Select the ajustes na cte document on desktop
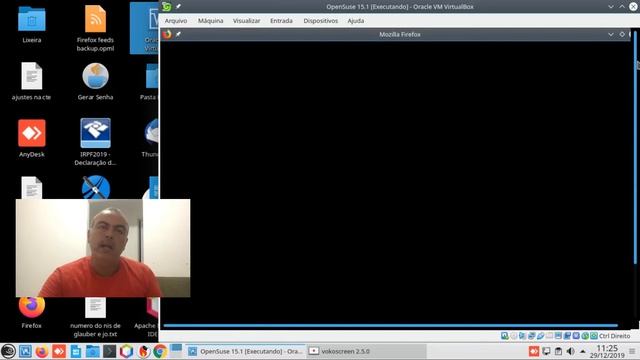Screen dimensions: 640x360 click(31, 82)
